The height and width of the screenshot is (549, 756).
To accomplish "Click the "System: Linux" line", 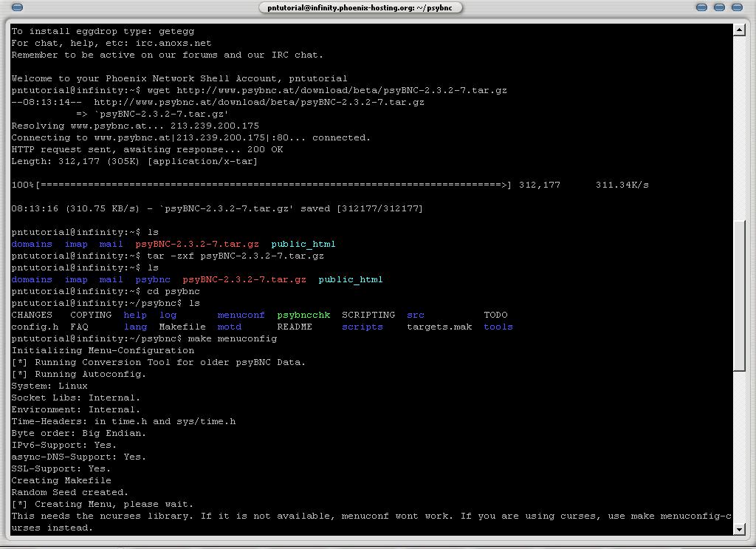I will [49, 386].
